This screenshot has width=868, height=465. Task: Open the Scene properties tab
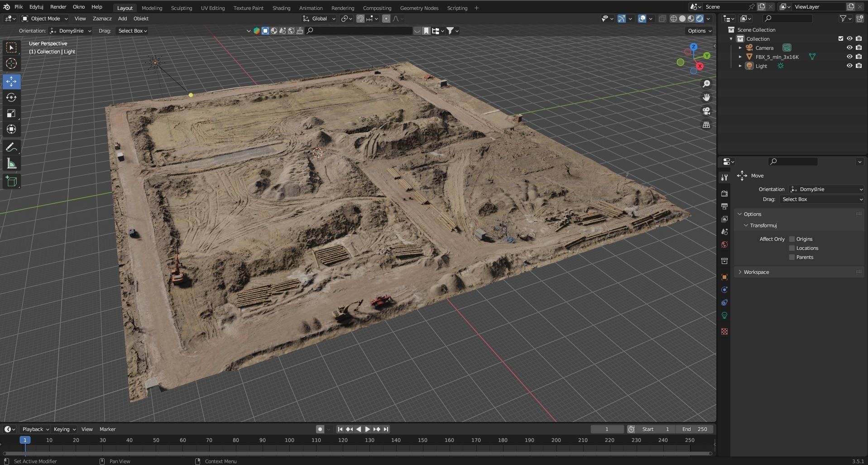tap(724, 232)
